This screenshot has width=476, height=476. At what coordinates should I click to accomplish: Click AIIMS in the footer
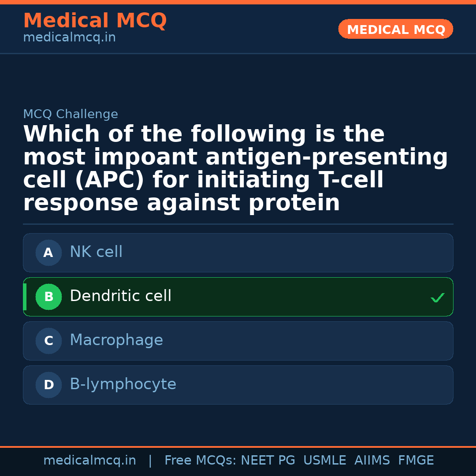pos(372,461)
